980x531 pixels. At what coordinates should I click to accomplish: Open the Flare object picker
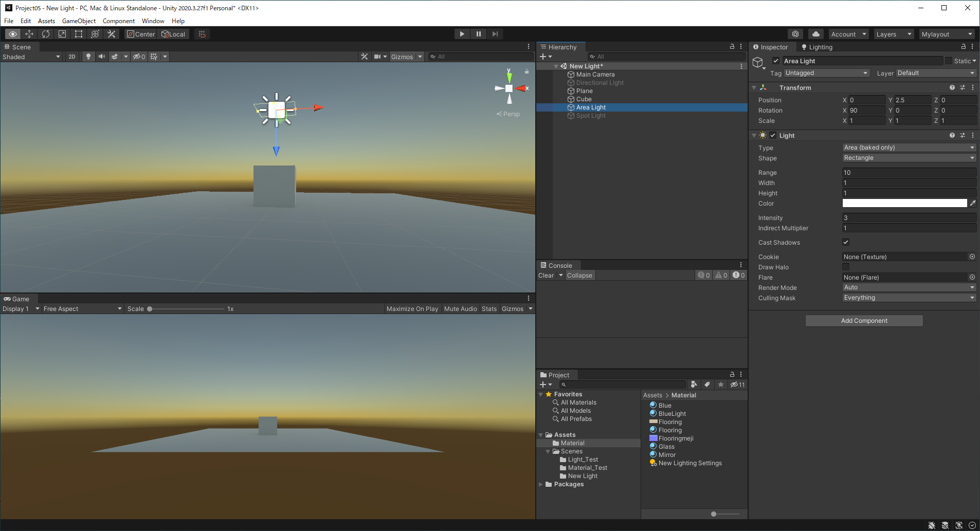click(972, 277)
